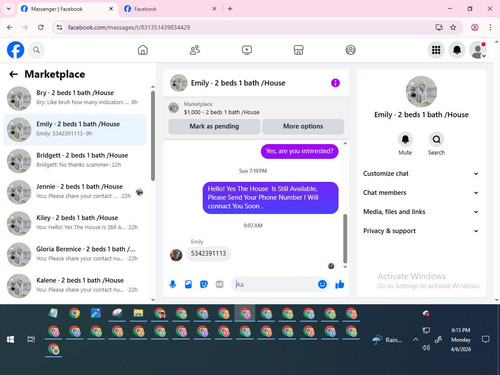Go to Home feed icon
The width and height of the screenshot is (500, 375).
[143, 50]
